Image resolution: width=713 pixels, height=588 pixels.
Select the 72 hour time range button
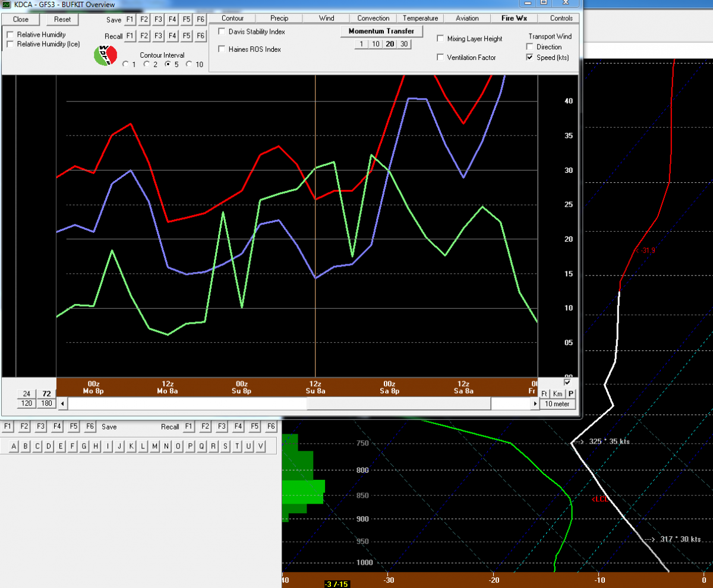click(x=46, y=394)
